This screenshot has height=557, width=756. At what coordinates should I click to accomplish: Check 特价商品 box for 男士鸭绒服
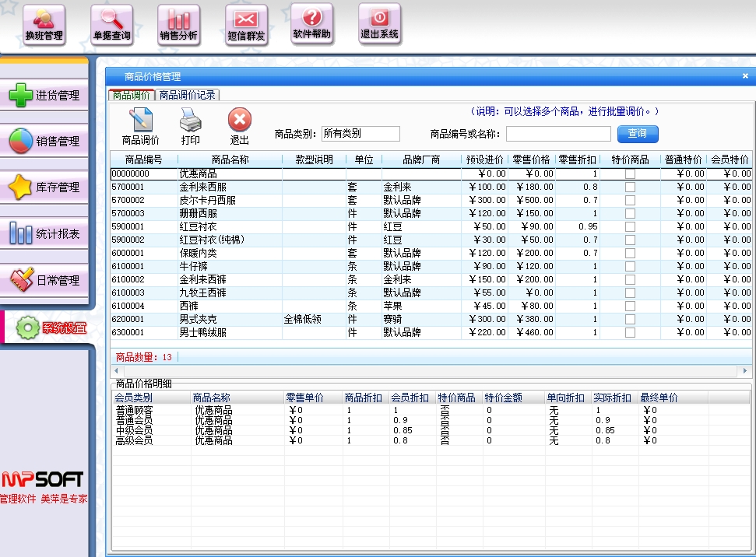click(630, 332)
